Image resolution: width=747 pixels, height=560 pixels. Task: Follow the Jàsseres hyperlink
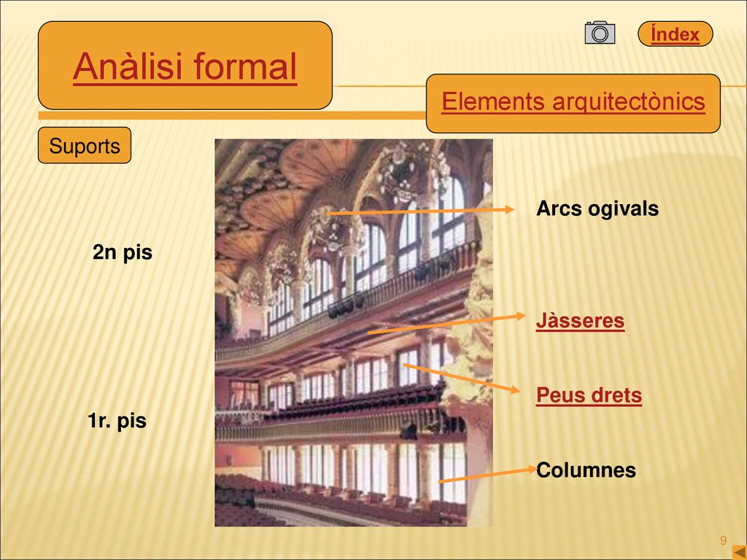coord(580,321)
